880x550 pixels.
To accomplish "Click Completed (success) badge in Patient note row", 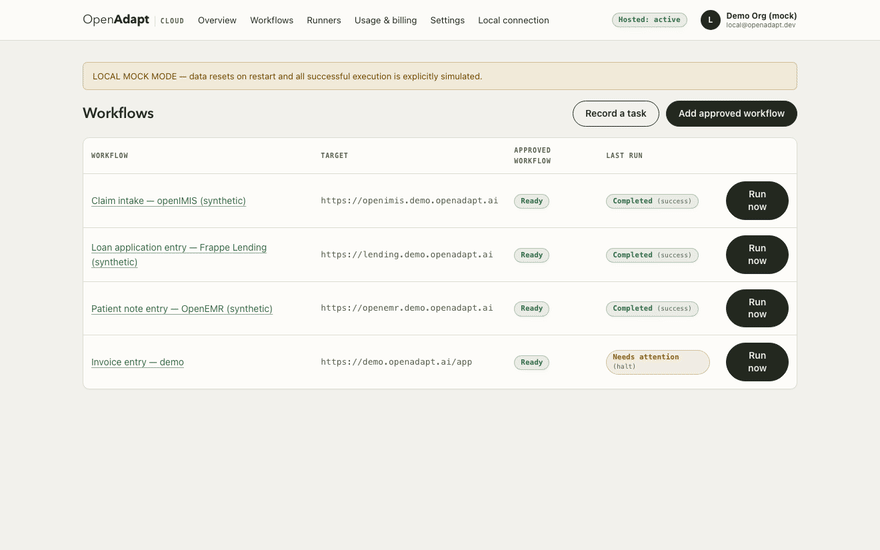I will point(652,308).
